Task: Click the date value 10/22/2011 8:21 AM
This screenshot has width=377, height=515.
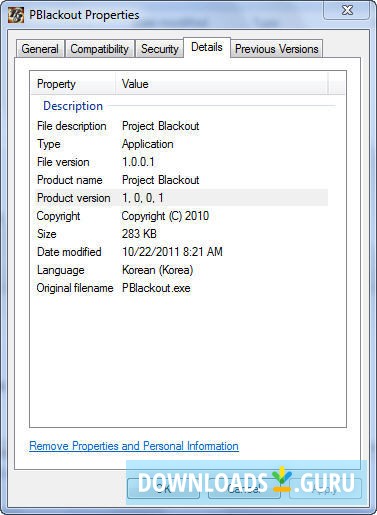Action: pyautogui.click(x=172, y=252)
